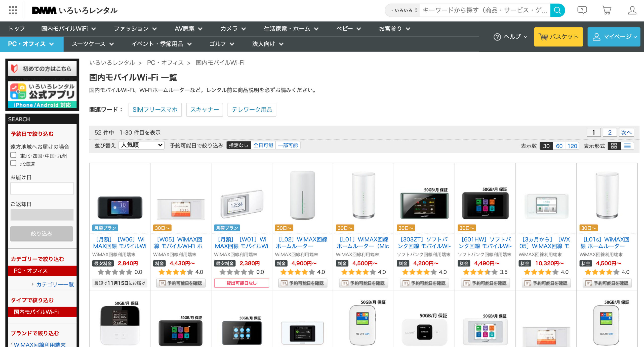Click related word テレワーク用品
The image size is (644, 347).
pos(252,110)
